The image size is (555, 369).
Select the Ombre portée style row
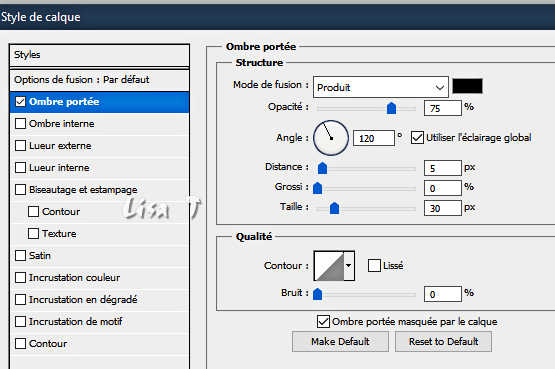tap(99, 102)
